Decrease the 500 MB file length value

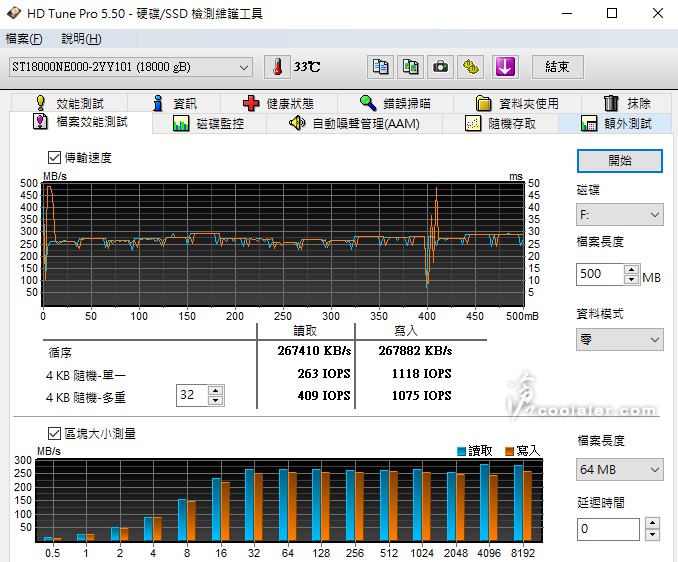(632, 279)
